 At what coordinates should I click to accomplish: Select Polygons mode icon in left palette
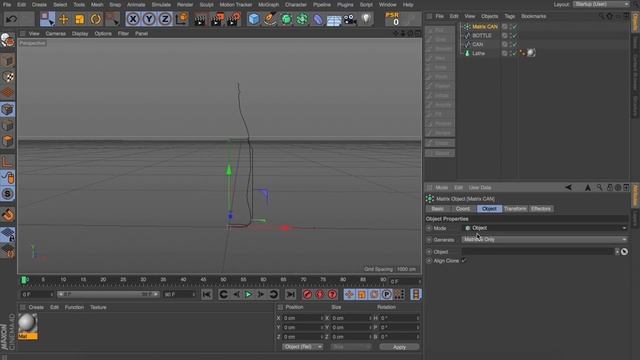[x=7, y=141]
